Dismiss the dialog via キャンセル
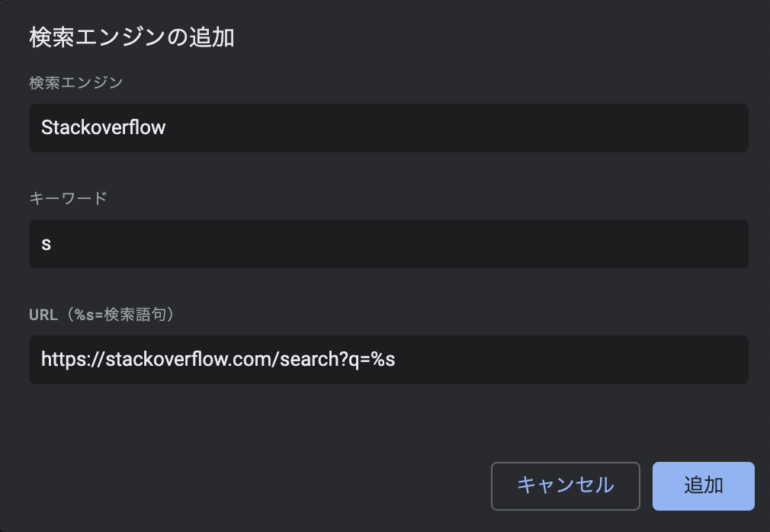 click(565, 486)
